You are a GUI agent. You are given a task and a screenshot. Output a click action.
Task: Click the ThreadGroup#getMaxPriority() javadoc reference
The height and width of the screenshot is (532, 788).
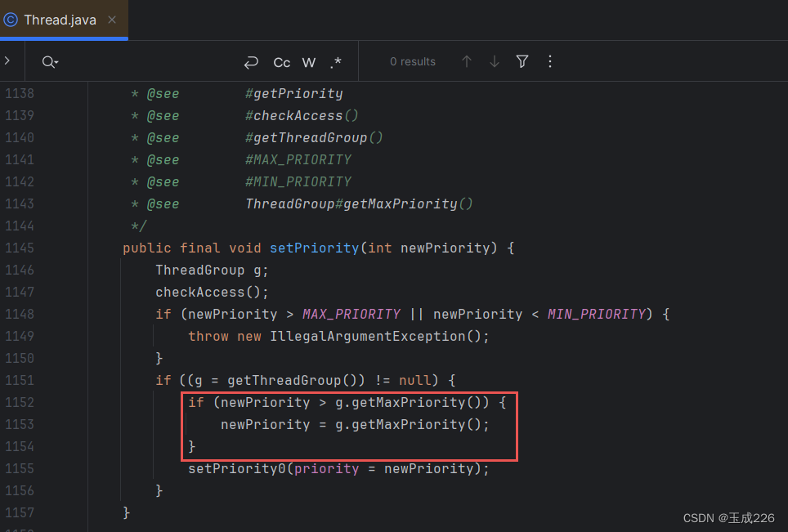pyautogui.click(x=359, y=204)
